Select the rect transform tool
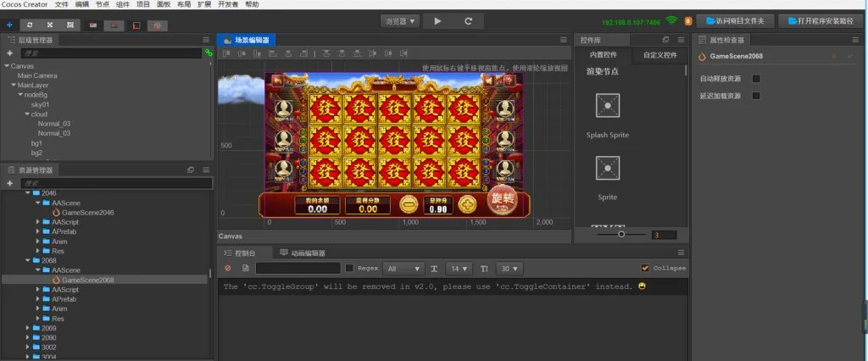Screen dimensions: 868x361 pyautogui.click(x=70, y=25)
